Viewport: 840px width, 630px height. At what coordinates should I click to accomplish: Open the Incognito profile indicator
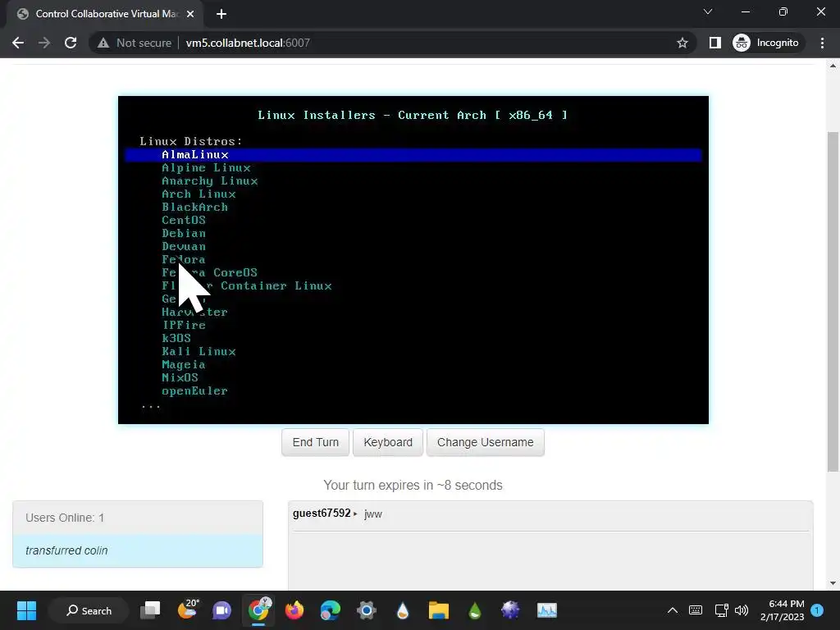point(766,43)
